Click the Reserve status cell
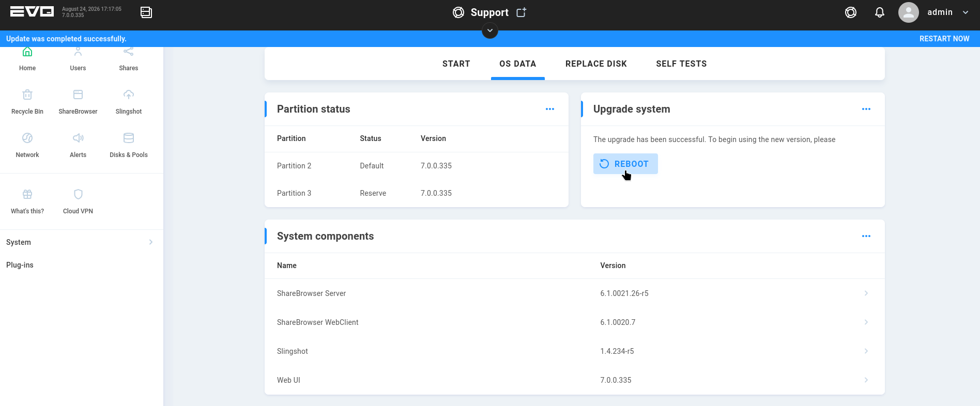The image size is (980, 406). tap(373, 193)
